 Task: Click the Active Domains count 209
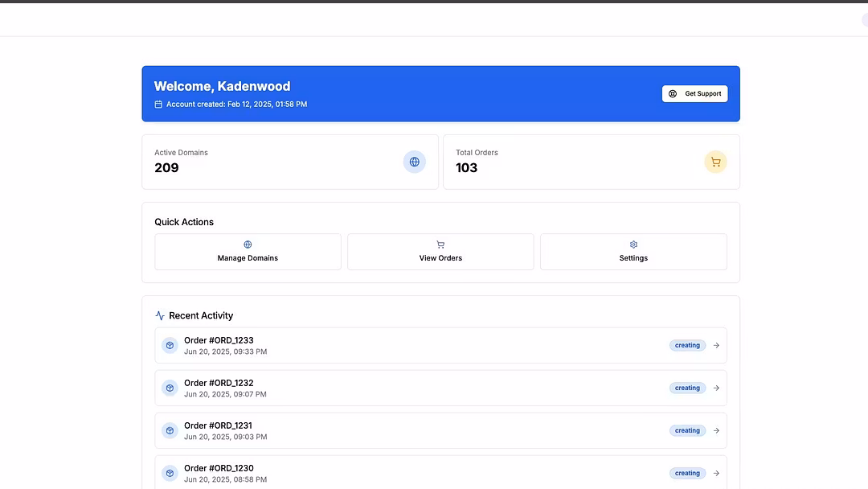[166, 168]
